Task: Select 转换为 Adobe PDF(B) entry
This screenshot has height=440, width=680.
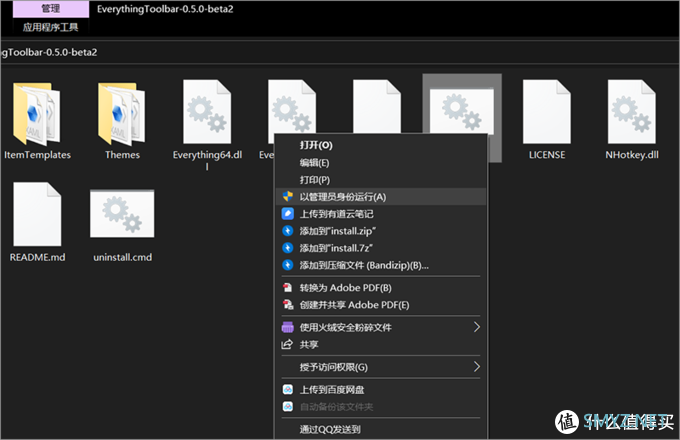Action: tap(381, 287)
